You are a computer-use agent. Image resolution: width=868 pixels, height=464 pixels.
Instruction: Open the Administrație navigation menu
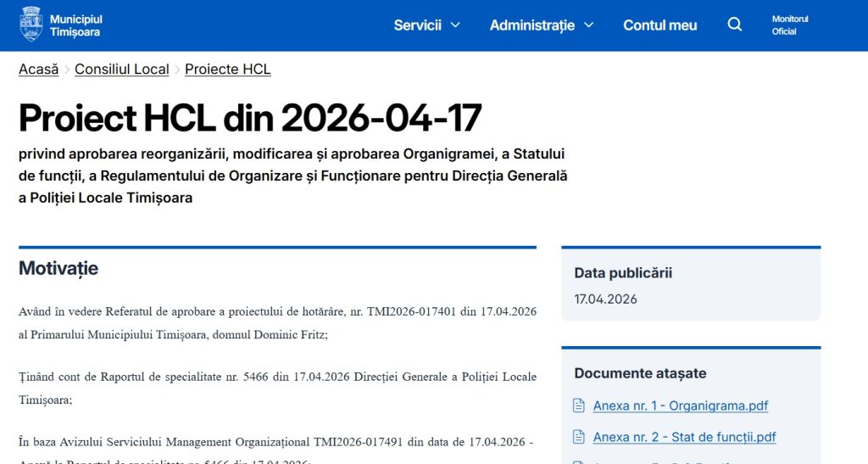coord(531,25)
